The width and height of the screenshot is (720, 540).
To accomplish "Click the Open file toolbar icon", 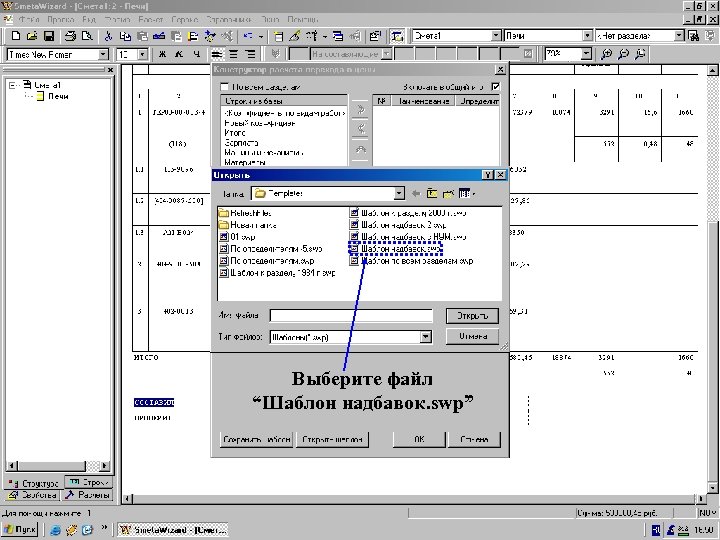I will point(32,36).
